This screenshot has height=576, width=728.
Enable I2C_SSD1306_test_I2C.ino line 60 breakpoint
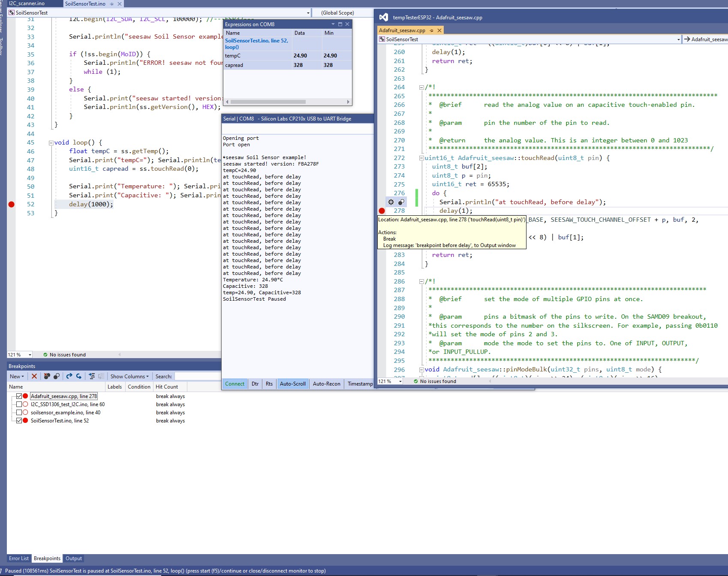(19, 404)
